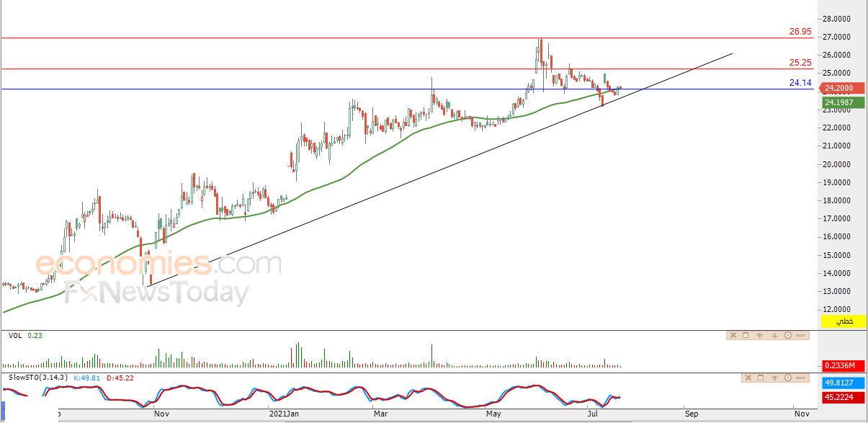
Task: Move the SlowSTO panel up
Action: 774,378
